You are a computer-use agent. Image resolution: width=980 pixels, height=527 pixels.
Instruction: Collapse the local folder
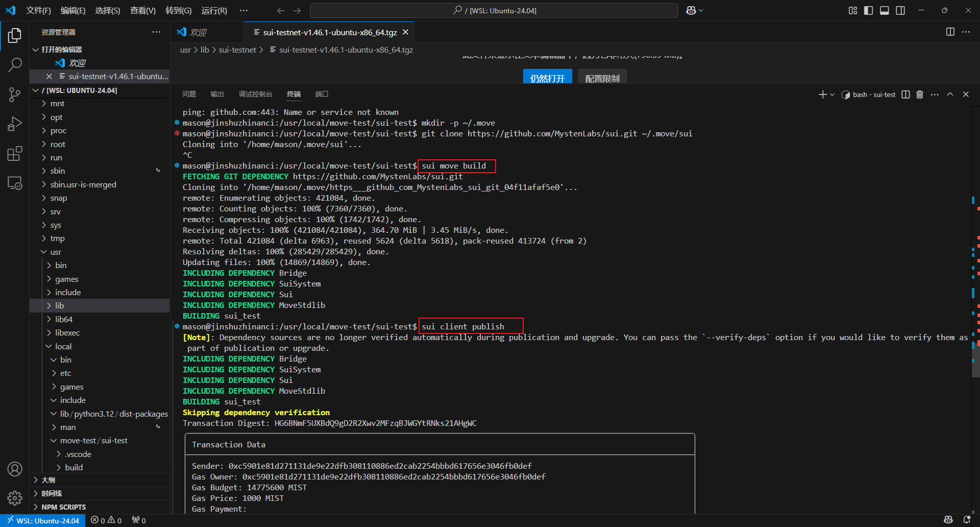pyautogui.click(x=100, y=346)
